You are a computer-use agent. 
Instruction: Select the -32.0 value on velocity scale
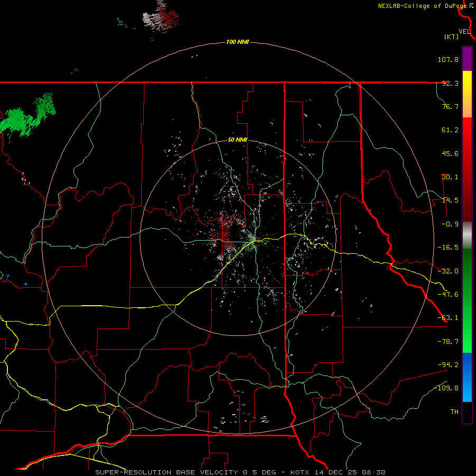[x=448, y=271]
